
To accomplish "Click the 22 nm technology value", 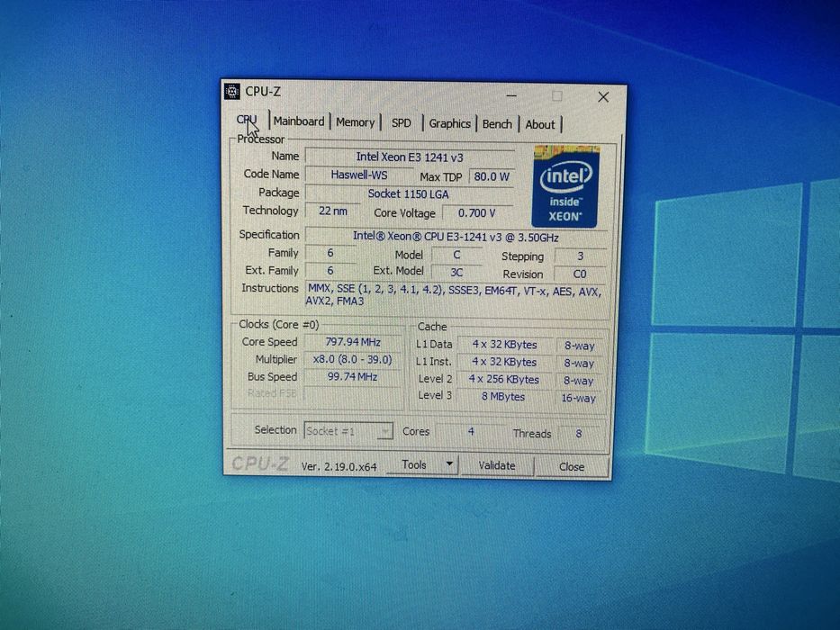I will click(333, 211).
